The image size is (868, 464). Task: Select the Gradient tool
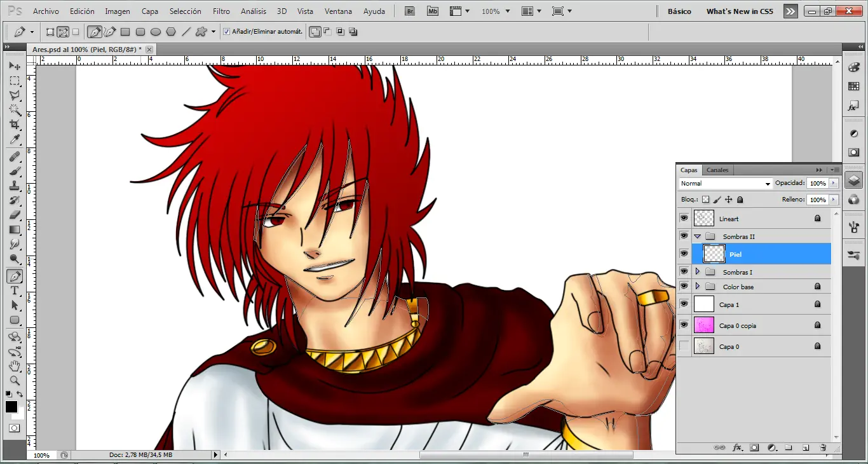(14, 229)
